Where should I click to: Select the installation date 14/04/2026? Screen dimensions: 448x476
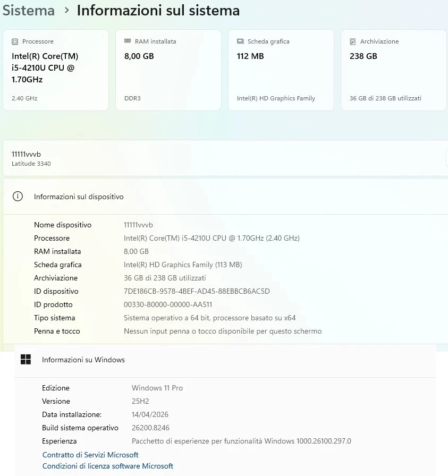coord(150,415)
